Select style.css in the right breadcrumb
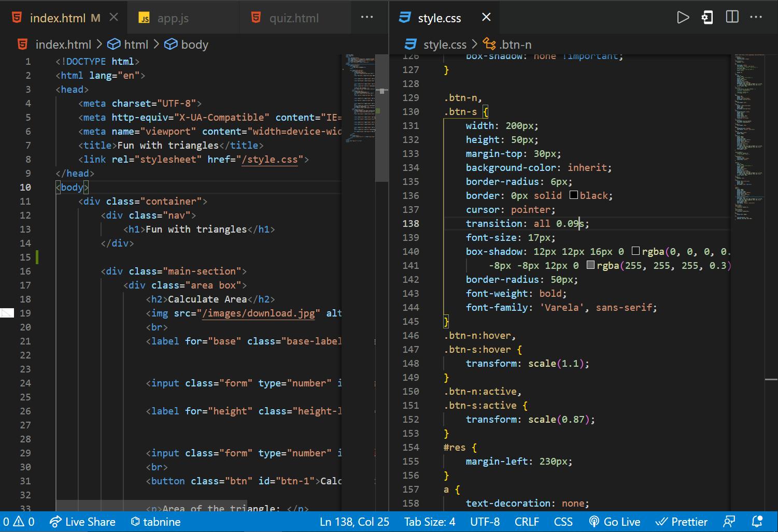778x532 pixels. (445, 45)
